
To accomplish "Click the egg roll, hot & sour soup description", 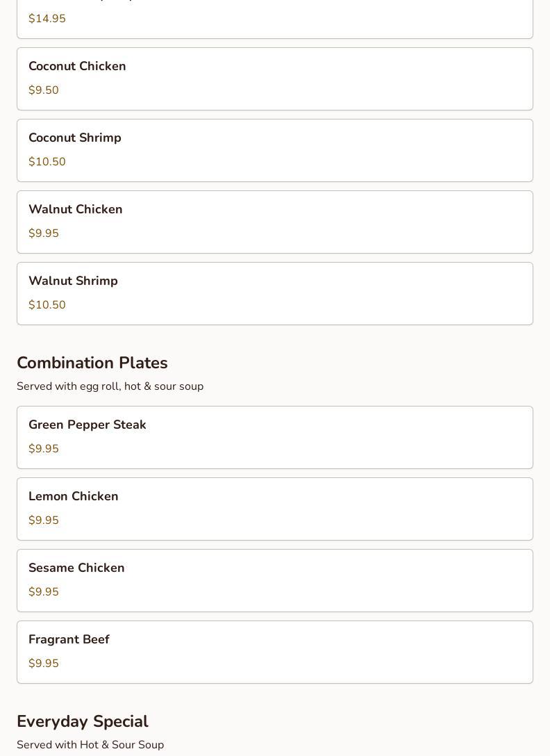I will (x=110, y=386).
